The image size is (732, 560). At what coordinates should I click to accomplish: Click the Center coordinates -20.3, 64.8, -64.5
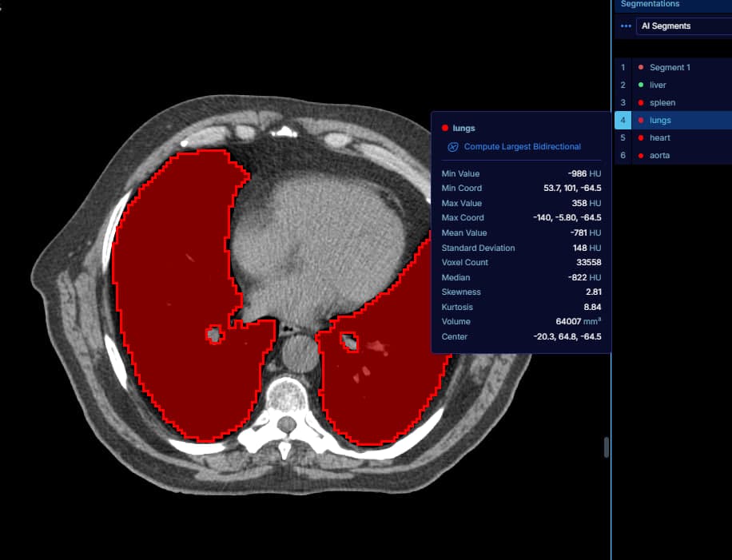click(x=567, y=336)
